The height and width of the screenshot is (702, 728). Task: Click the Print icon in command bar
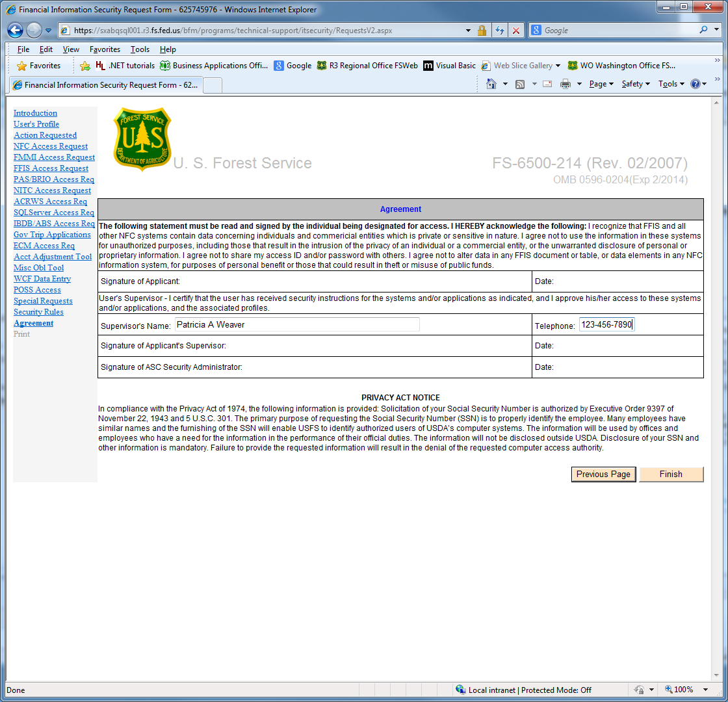coord(565,84)
